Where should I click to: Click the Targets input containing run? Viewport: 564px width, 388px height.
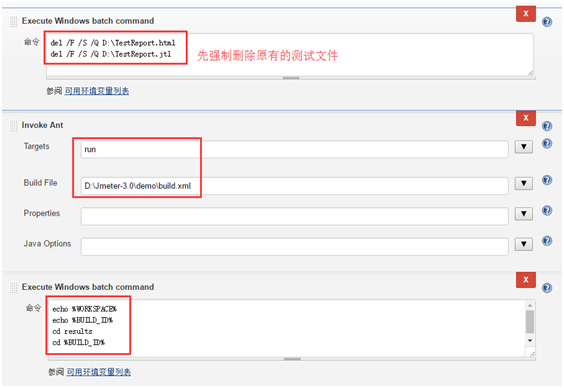pos(295,149)
